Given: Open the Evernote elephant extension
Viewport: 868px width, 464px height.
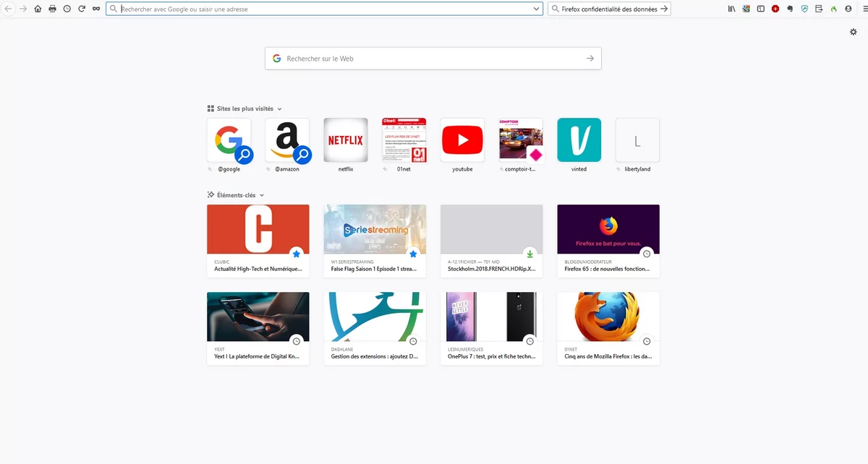Looking at the screenshot, I should tap(790, 9).
